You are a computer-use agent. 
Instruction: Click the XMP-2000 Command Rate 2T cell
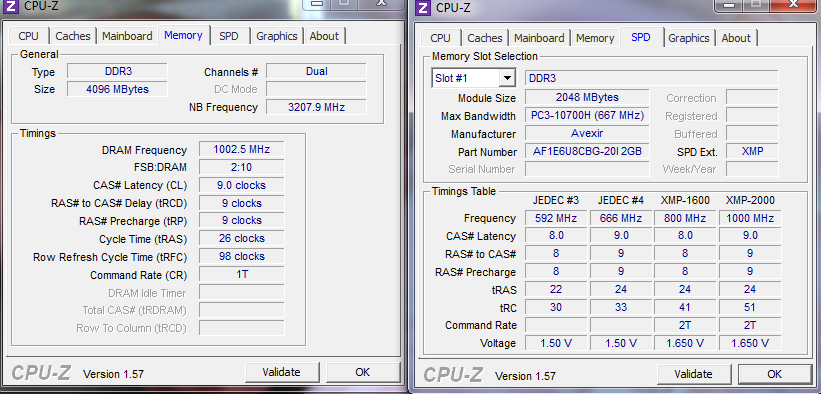pos(750,325)
